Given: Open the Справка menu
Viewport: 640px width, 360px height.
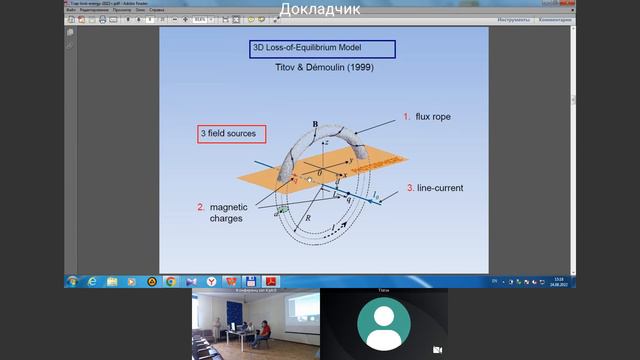Looking at the screenshot, I should (x=157, y=10).
